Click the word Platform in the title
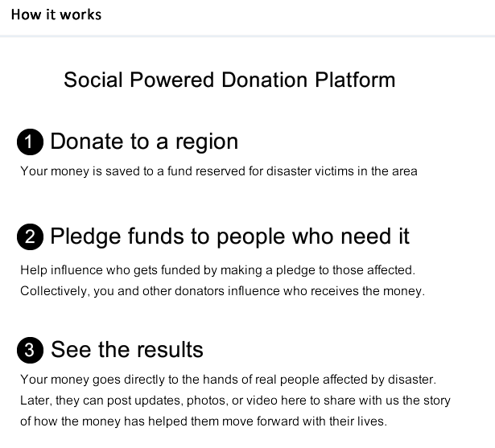 pos(355,80)
